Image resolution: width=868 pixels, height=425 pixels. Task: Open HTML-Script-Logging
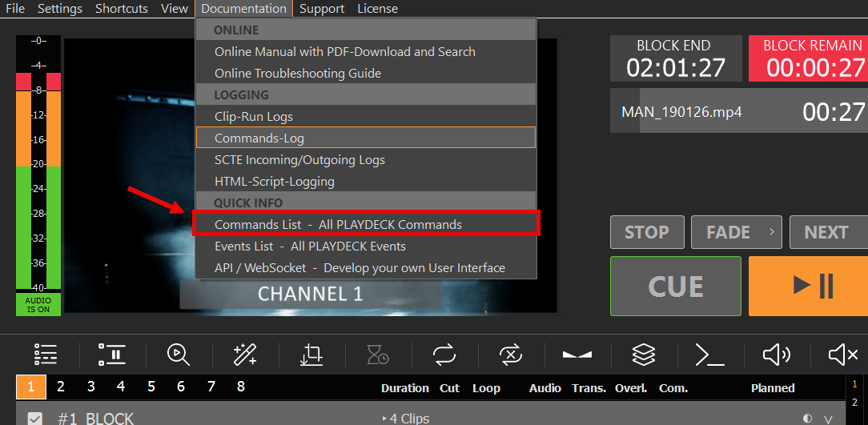pos(366,181)
